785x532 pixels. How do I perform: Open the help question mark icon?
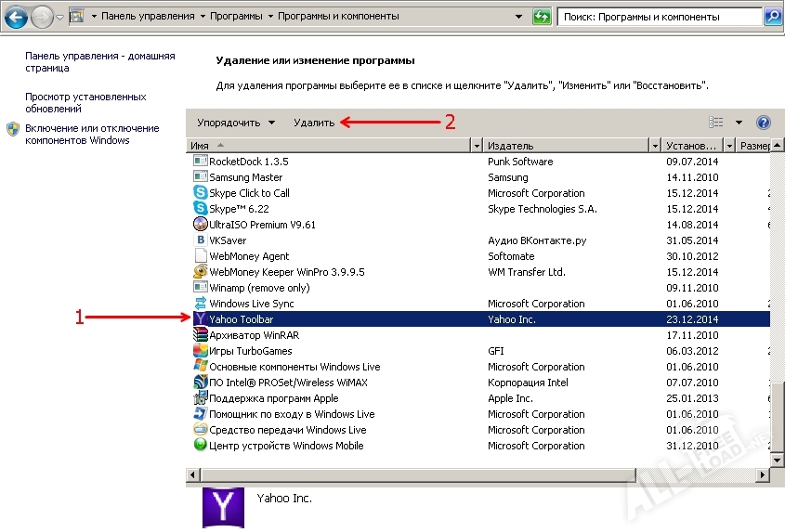tap(763, 123)
